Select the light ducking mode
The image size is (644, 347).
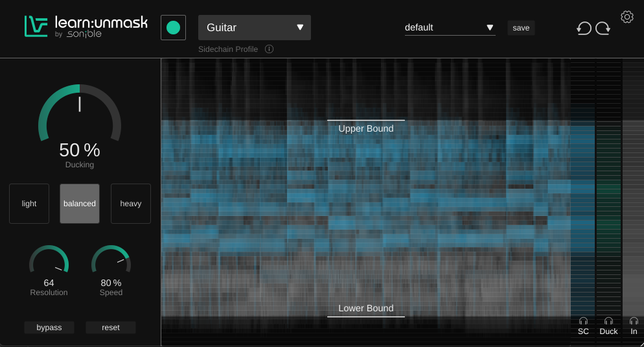[29, 204]
